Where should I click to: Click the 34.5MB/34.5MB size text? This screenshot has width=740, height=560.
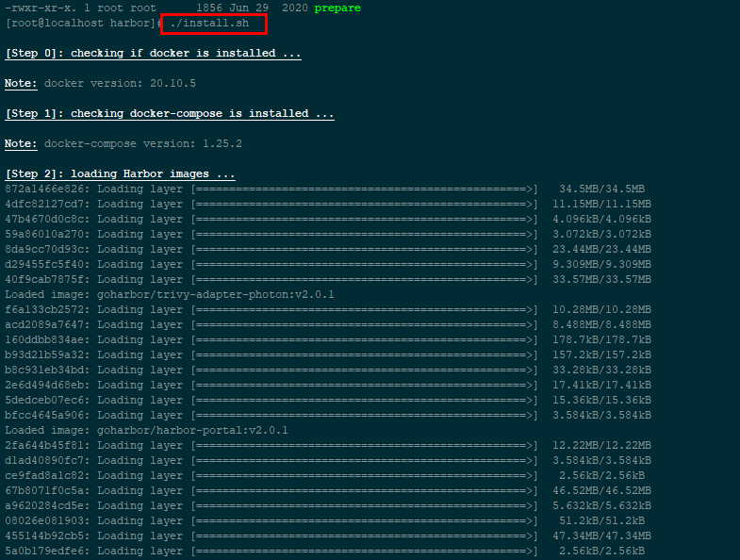click(601, 189)
